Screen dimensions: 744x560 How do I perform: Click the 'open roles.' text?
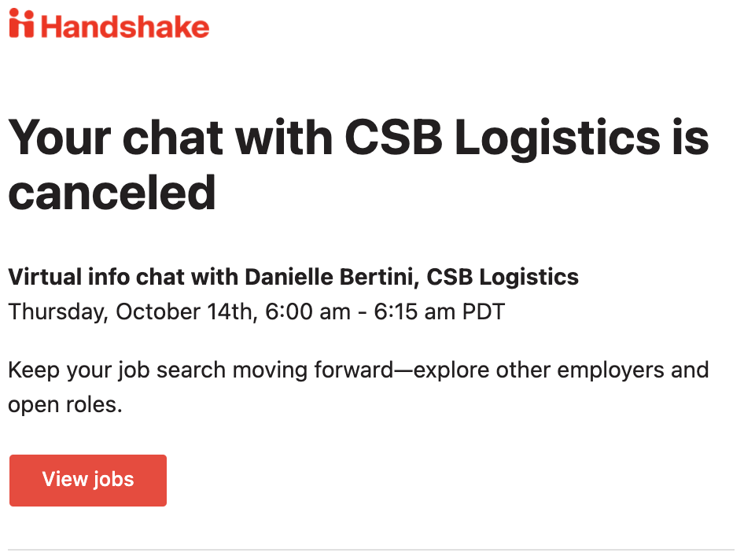(x=65, y=405)
